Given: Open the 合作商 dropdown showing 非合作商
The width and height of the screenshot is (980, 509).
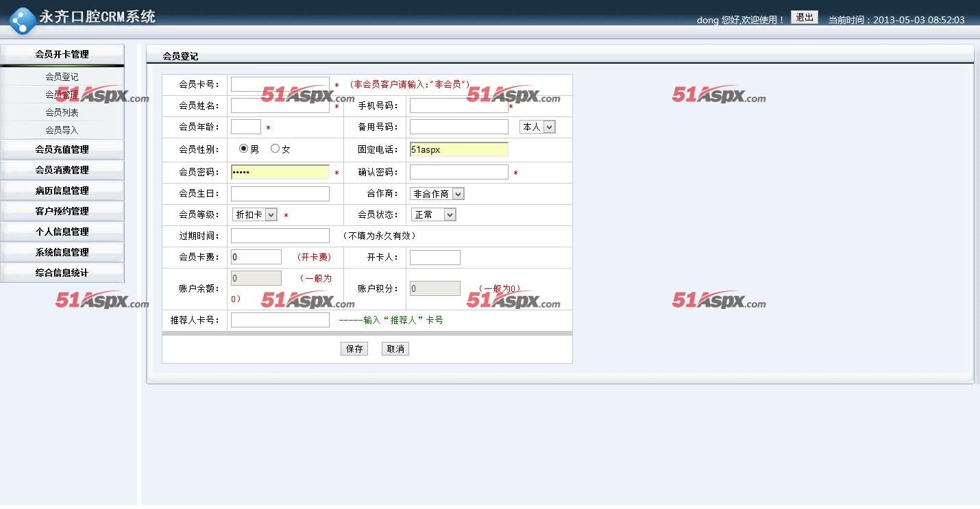Looking at the screenshot, I should (437, 194).
